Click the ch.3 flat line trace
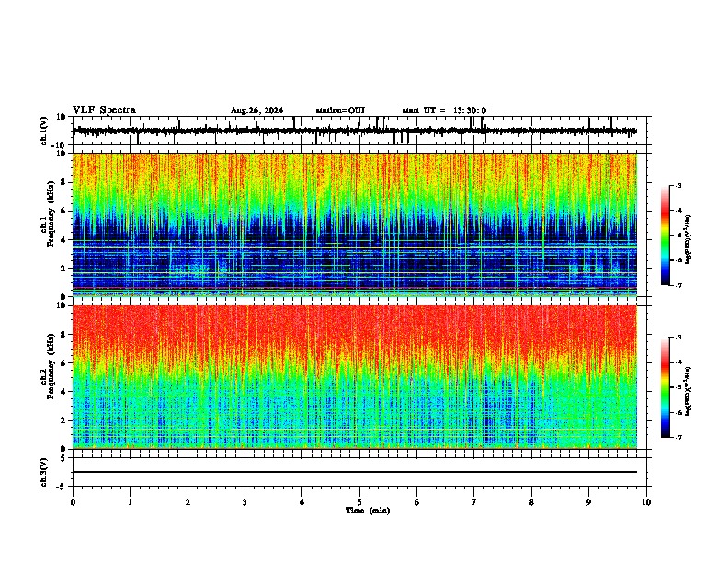This screenshot has height=563, width=728. 355,472
